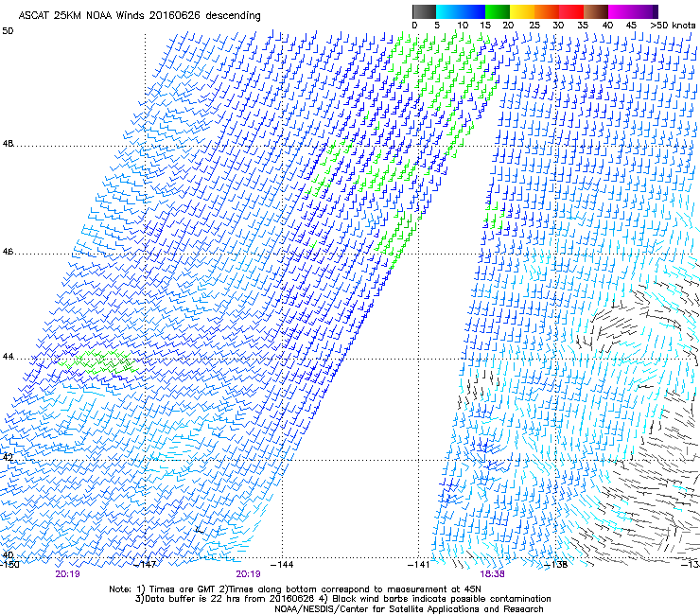Image resolution: width=700 pixels, height=615 pixels.
Task: Click the NOAA/NESDIS Center for Satellite Applications credit
Action: [x=409, y=609]
